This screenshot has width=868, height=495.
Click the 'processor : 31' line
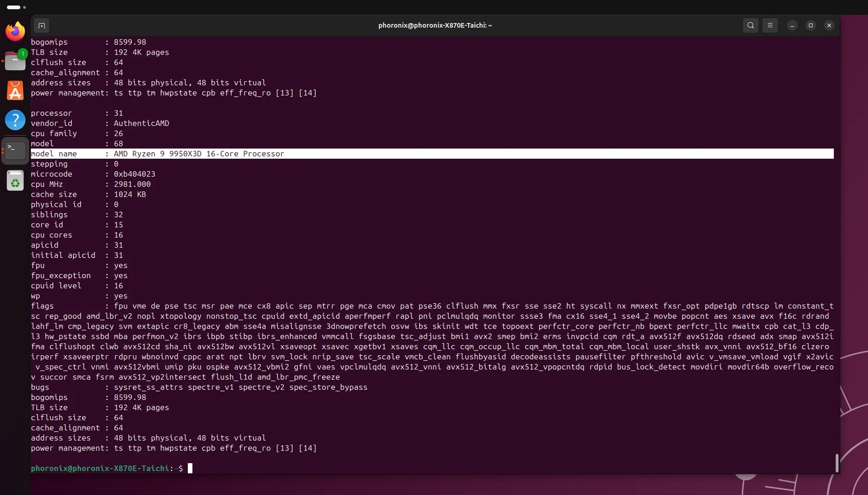[77, 113]
